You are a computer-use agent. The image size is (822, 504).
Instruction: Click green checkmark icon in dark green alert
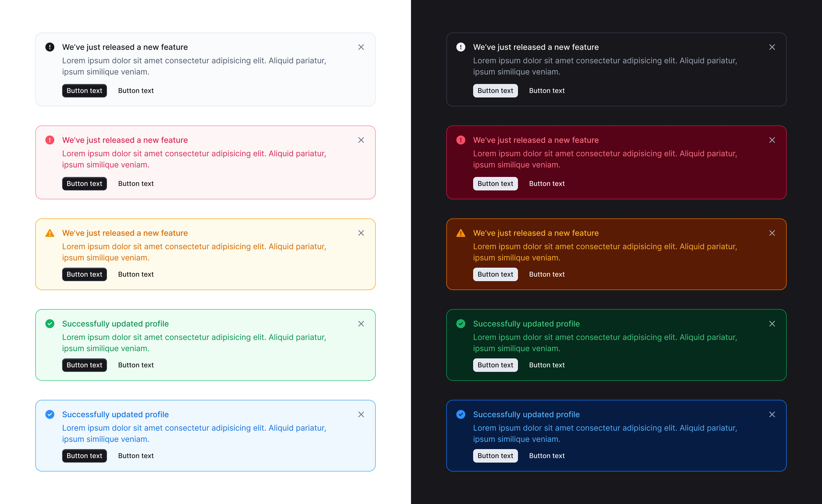tap(461, 324)
